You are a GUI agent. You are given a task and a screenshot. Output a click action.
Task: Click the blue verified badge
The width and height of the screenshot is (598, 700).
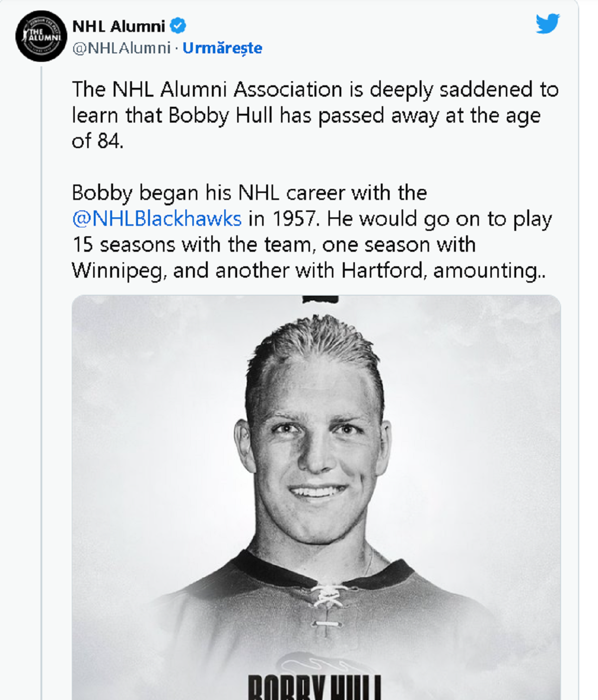(x=178, y=25)
